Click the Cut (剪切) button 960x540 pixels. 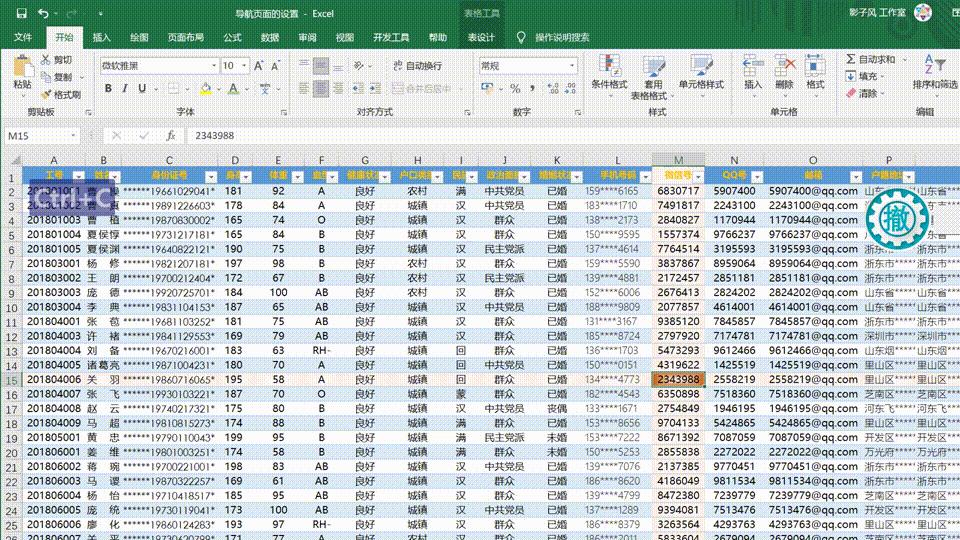[x=56, y=60]
